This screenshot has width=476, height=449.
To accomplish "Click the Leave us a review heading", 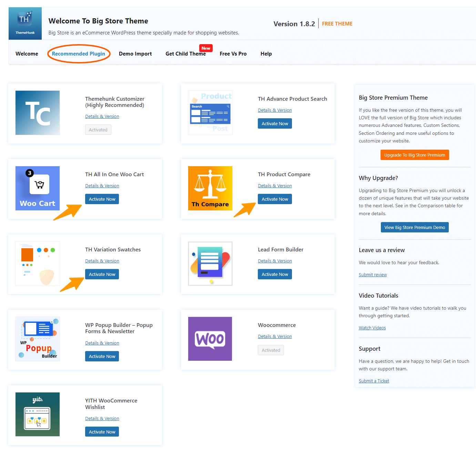I will [x=382, y=250].
